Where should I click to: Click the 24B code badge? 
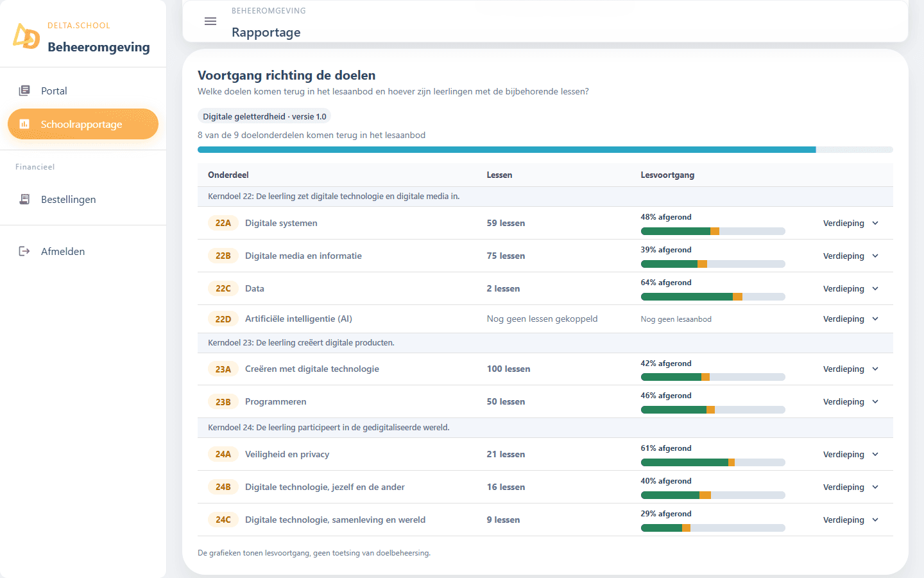223,487
